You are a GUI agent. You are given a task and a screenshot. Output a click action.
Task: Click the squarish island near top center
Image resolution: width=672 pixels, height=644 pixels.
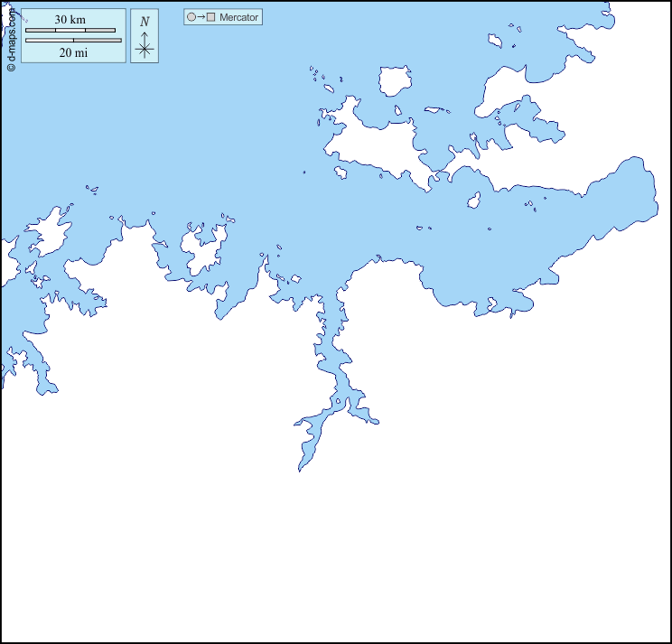pos(394,81)
